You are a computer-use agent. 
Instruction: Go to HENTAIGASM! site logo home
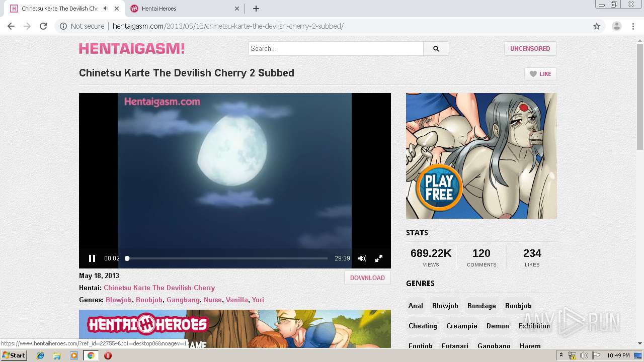(x=132, y=48)
